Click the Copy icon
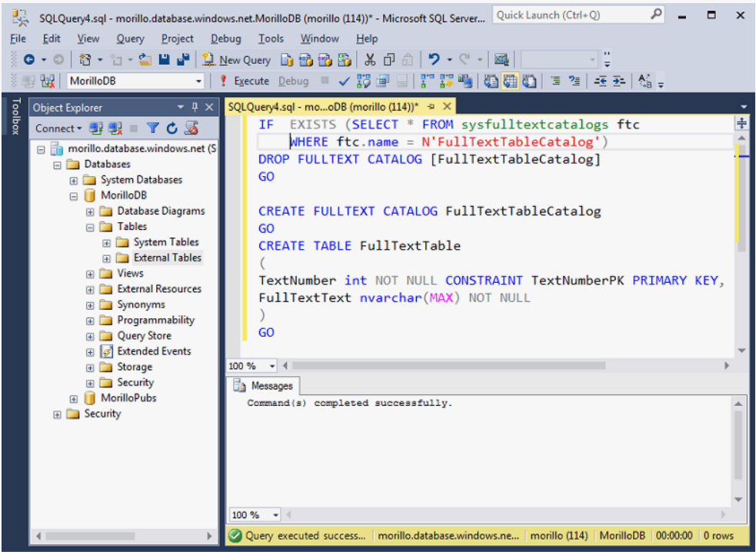The image size is (756, 552). point(389,60)
